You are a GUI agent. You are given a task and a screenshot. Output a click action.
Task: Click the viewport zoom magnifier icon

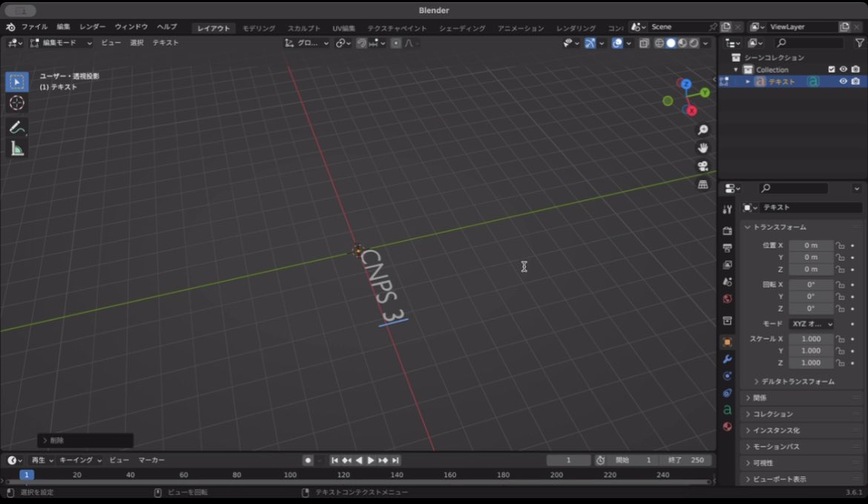703,130
